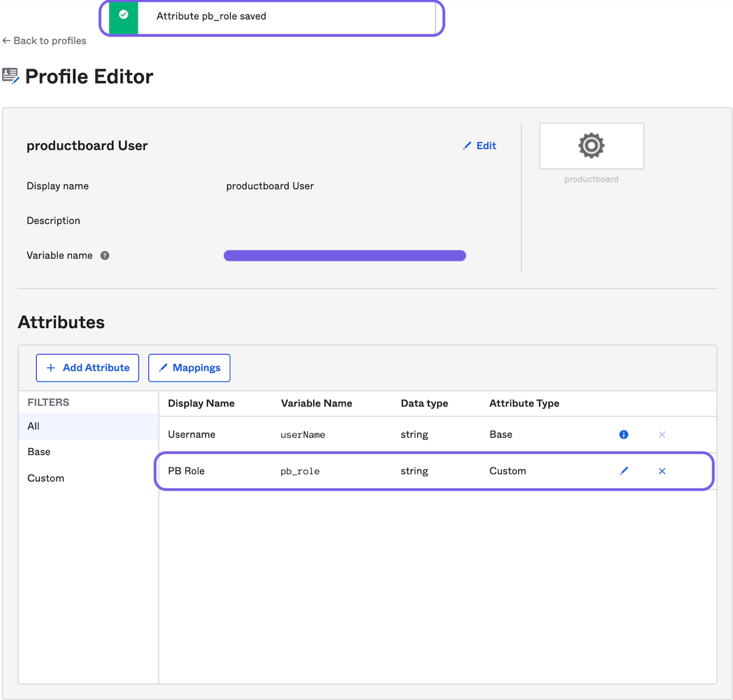The width and height of the screenshot is (733, 700).
Task: Click delete X for Username attribute
Action: pyautogui.click(x=662, y=434)
